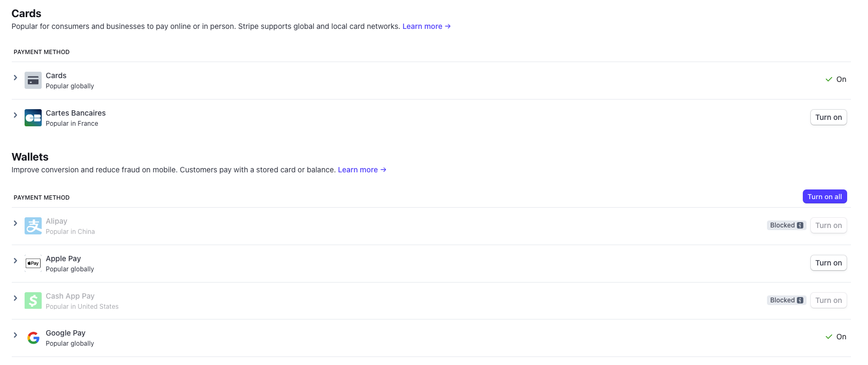Click the Cartes Bancaires logo icon
The width and height of the screenshot is (868, 365).
click(x=33, y=118)
